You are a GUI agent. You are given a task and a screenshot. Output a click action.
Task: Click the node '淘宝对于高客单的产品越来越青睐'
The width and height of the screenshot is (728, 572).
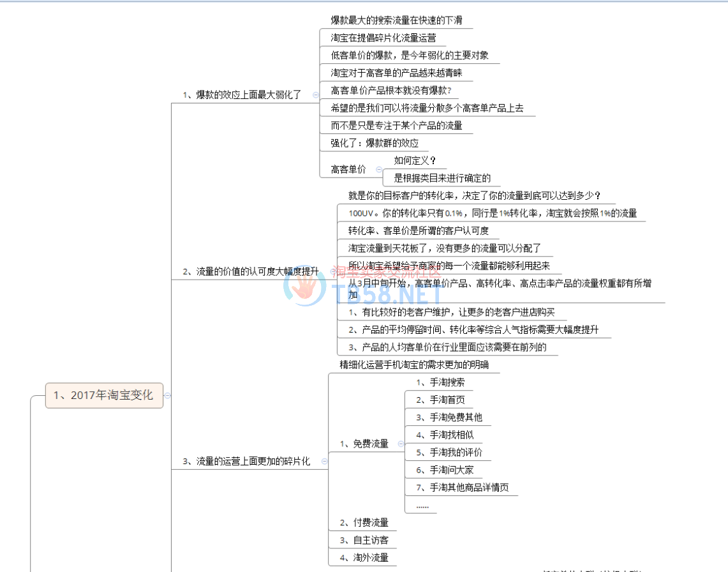(x=396, y=73)
